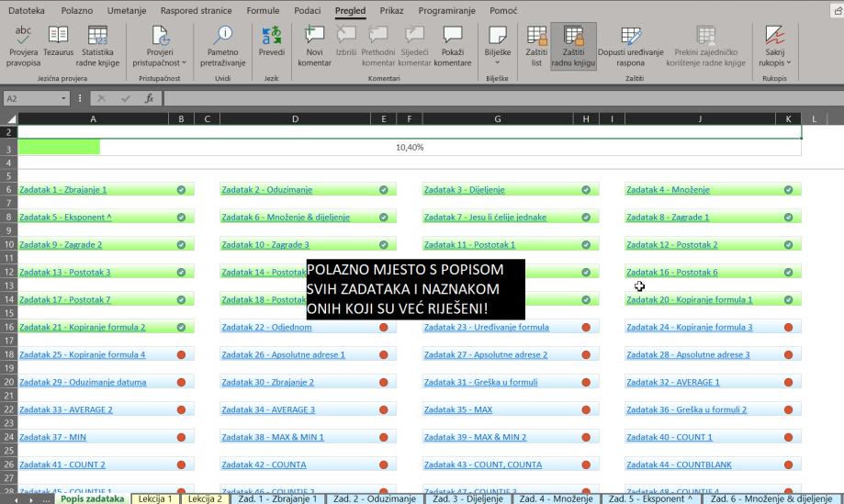
Task: Click the Provjera pravopisa spell check icon
Action: pos(24,37)
